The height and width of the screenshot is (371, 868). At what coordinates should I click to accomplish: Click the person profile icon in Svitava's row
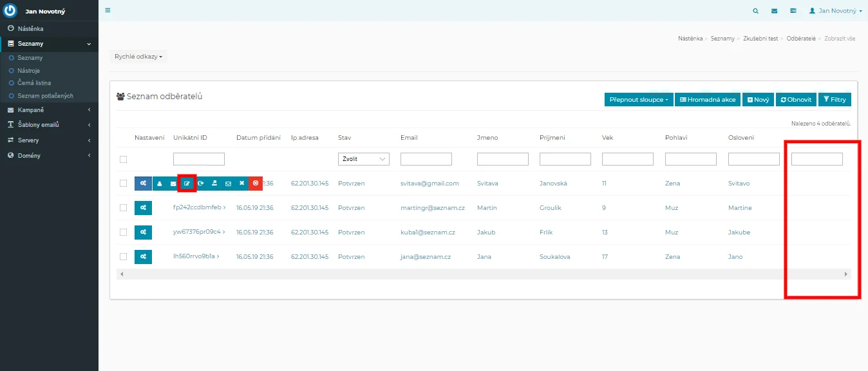pyautogui.click(x=160, y=184)
